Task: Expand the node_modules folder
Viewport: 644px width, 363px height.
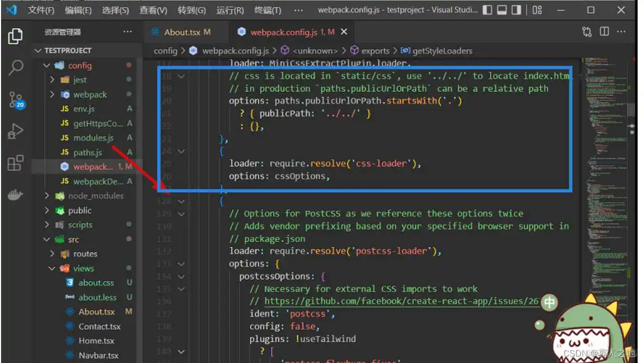Action: (47, 196)
